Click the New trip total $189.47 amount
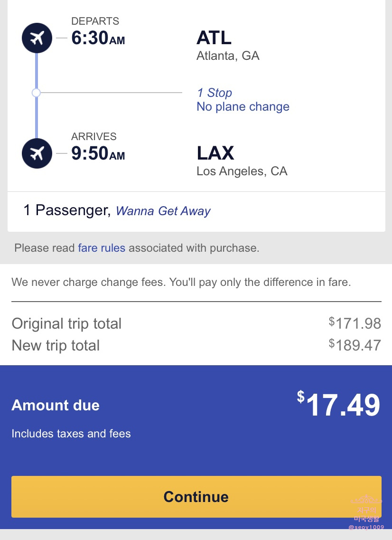Image resolution: width=392 pixels, height=540 pixels. [355, 345]
